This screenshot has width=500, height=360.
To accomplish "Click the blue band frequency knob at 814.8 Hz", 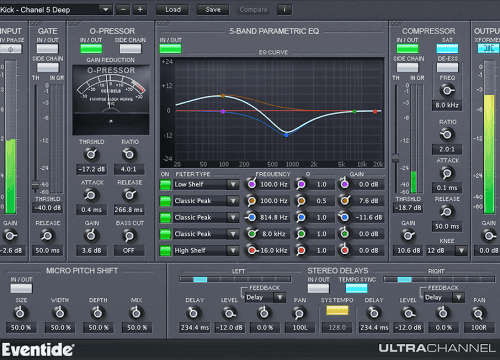I will (252, 217).
